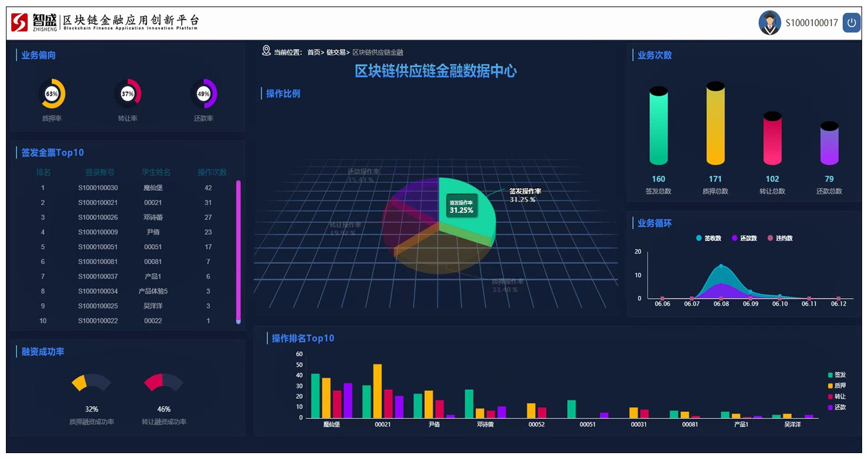Click the green bar for 邓诗蕾
This screenshot has width=868, height=459.
pyautogui.click(x=469, y=404)
